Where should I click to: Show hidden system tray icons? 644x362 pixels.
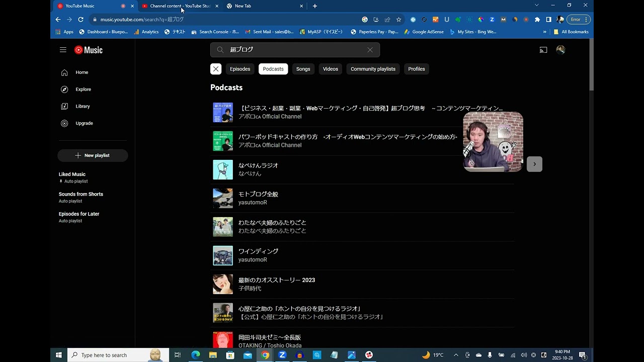pos(456,355)
